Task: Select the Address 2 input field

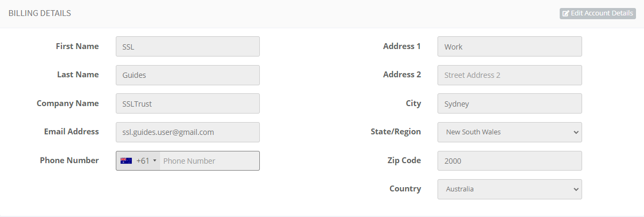Action: point(510,75)
